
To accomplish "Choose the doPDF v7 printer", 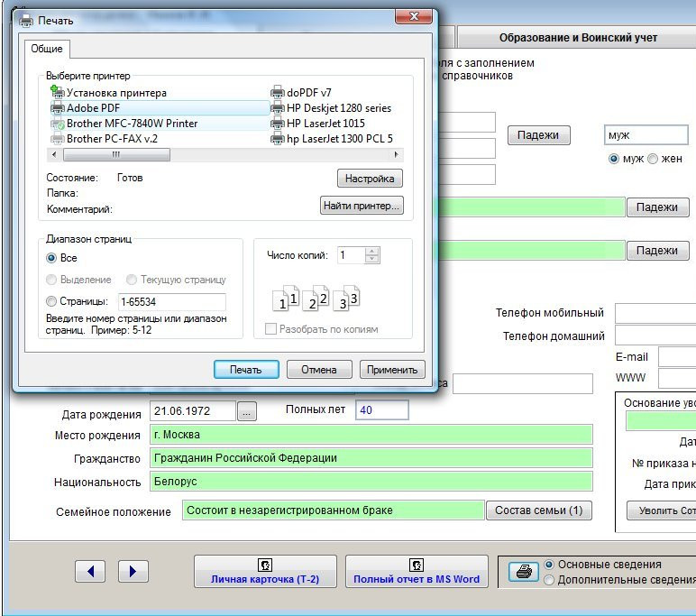I will pyautogui.click(x=308, y=93).
